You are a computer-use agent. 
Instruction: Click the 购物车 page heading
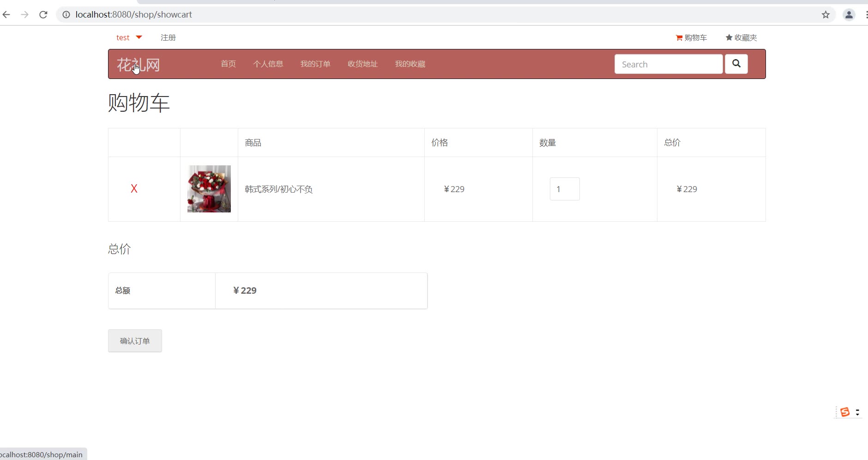pyautogui.click(x=139, y=103)
